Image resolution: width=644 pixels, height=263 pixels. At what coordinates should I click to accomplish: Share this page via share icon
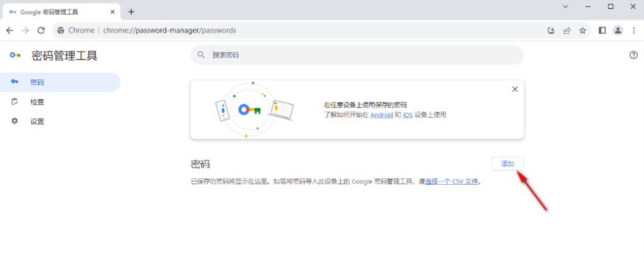(x=567, y=31)
